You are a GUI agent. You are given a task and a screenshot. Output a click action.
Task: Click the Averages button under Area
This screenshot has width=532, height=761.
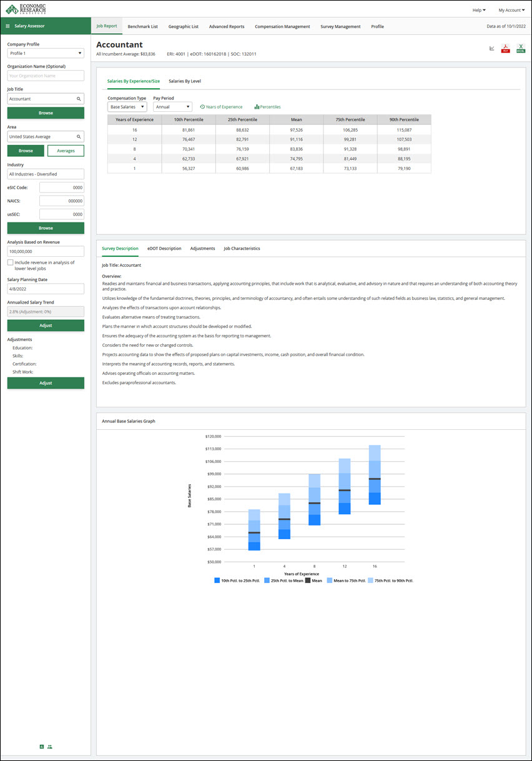pos(66,151)
